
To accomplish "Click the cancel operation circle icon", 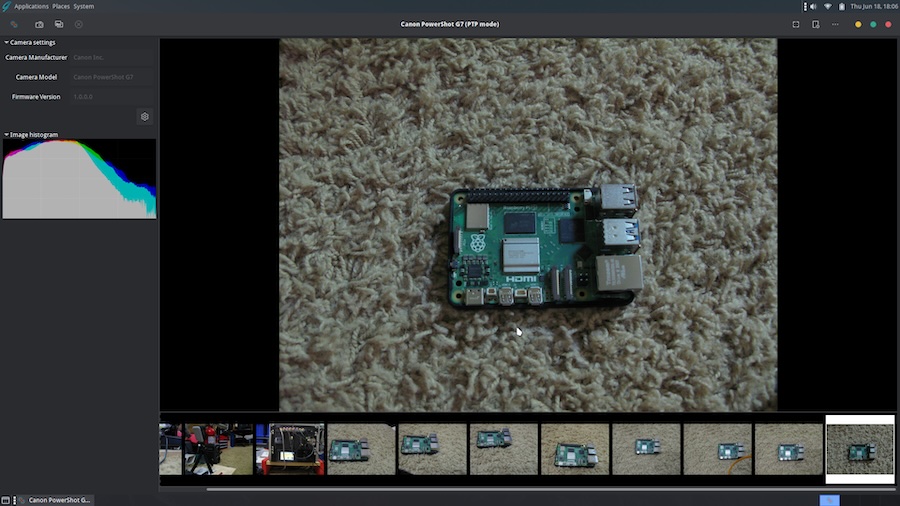I will [79, 25].
